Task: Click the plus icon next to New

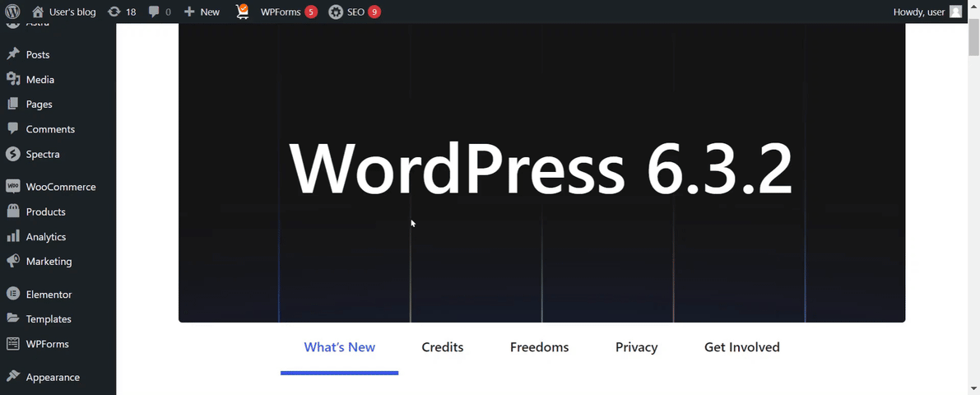Action: (189, 12)
